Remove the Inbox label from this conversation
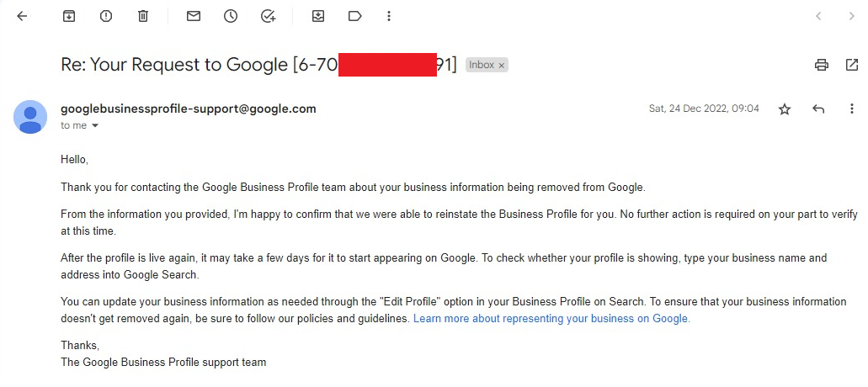 coord(502,65)
